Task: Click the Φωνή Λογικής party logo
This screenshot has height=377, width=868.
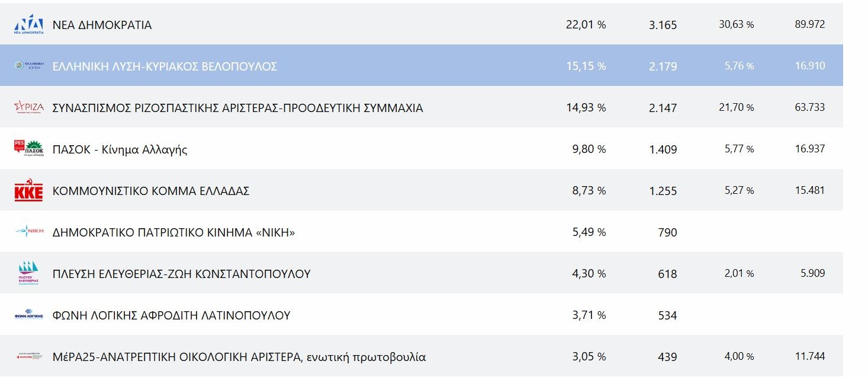Action: (29, 315)
